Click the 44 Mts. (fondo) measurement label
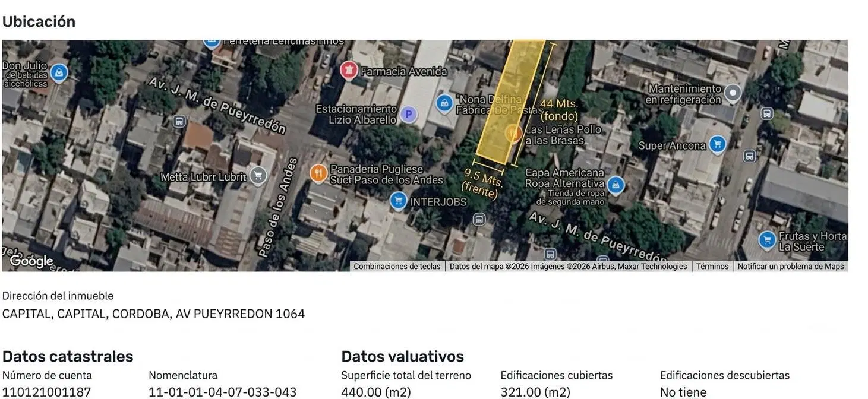Viewport: 868px width, 399px height. pyautogui.click(x=559, y=110)
